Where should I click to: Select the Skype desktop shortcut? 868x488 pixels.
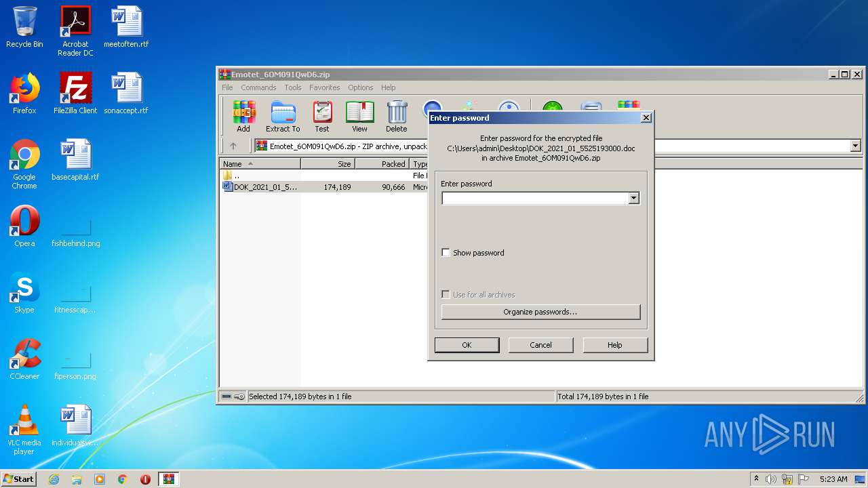point(24,293)
